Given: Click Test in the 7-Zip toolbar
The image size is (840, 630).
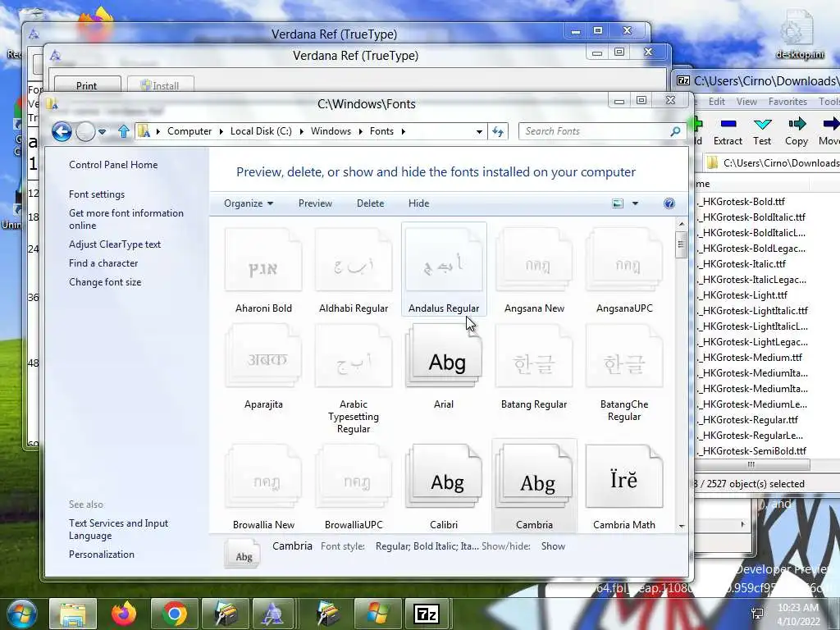Looking at the screenshot, I should tap(762, 132).
